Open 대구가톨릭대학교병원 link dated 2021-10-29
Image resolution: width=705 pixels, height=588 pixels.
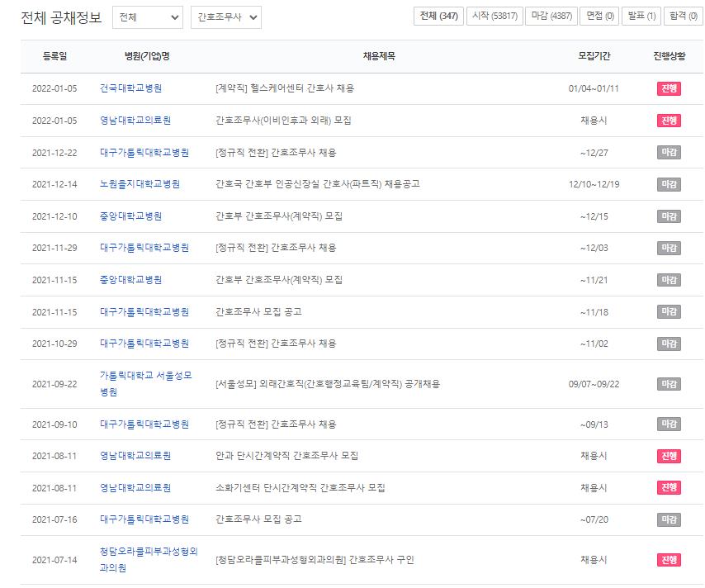click(x=144, y=344)
